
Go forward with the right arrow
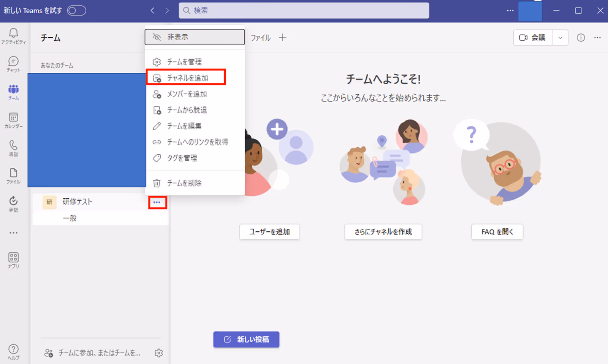[x=167, y=11]
